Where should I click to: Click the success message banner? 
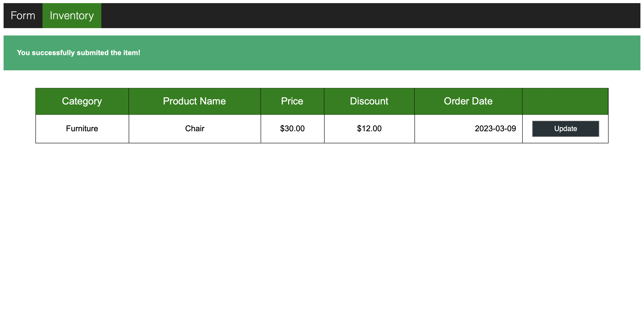322,53
